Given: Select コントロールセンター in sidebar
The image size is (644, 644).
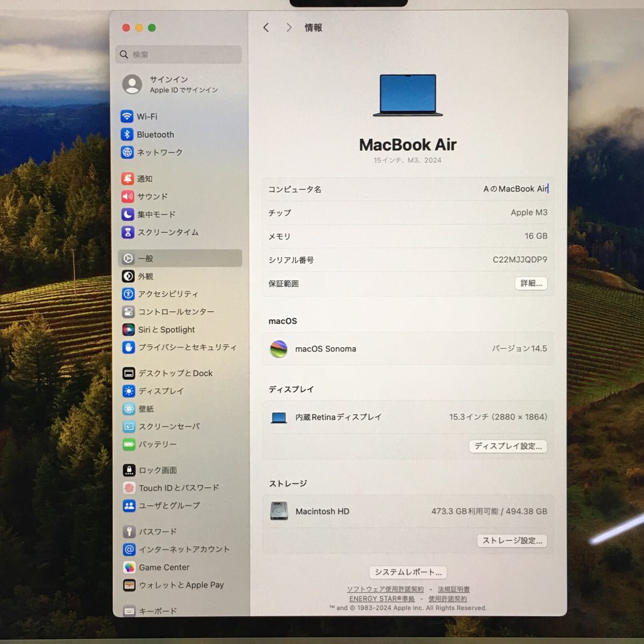Looking at the screenshot, I should 176,312.
